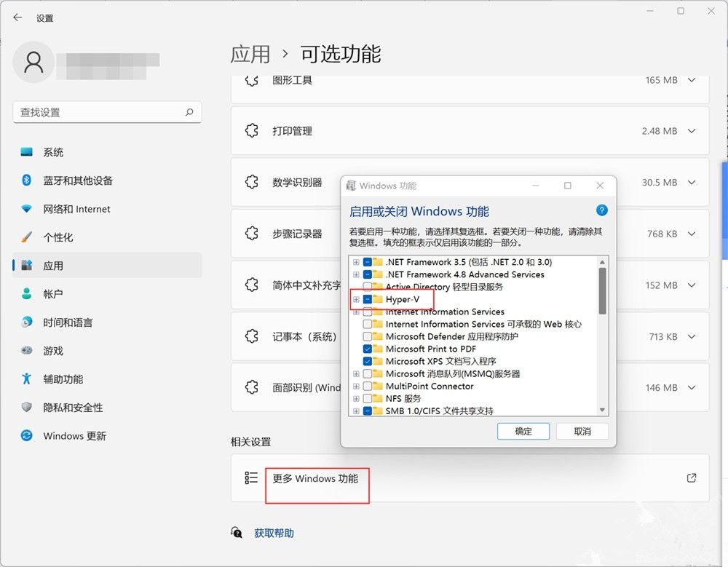The width and height of the screenshot is (728, 567).
Task: Enable the Hyper-V checkbox
Action: click(x=367, y=299)
